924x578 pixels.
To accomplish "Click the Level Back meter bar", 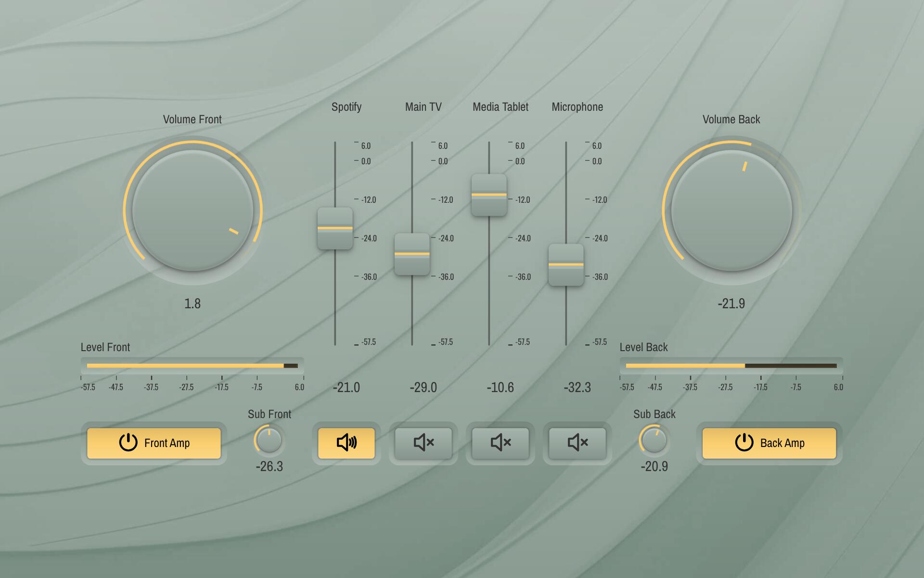I will (731, 366).
